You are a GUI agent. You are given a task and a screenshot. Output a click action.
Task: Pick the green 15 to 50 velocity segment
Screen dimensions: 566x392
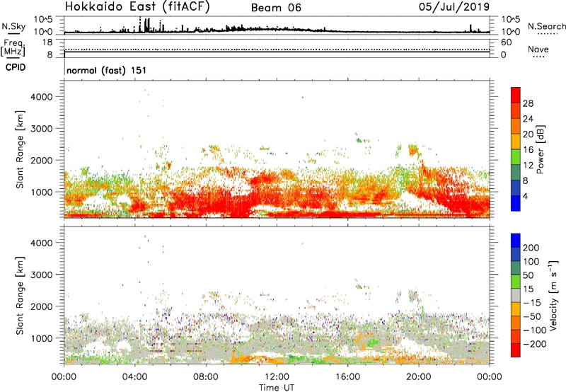pyautogui.click(x=516, y=282)
